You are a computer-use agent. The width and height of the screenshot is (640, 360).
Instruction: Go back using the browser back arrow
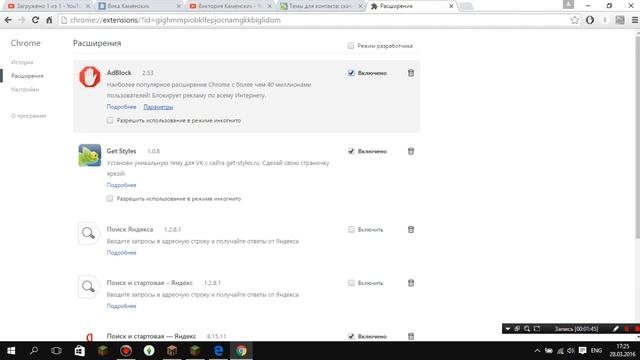click(x=8, y=20)
